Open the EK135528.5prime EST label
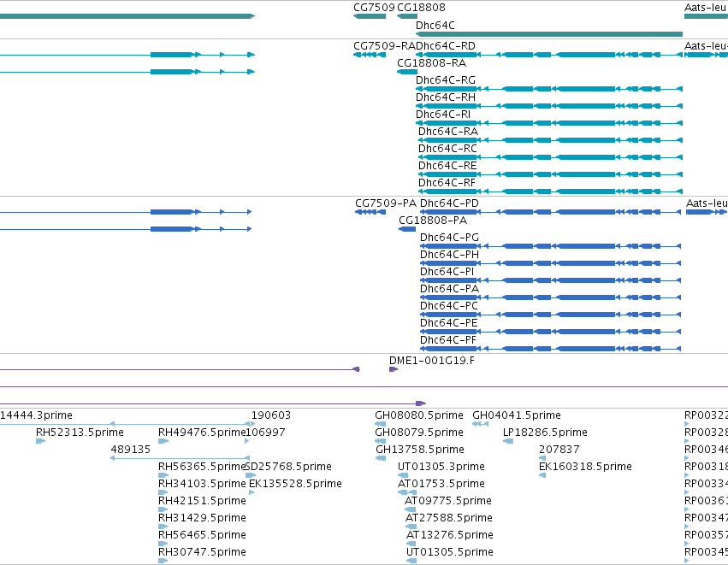 (x=295, y=484)
